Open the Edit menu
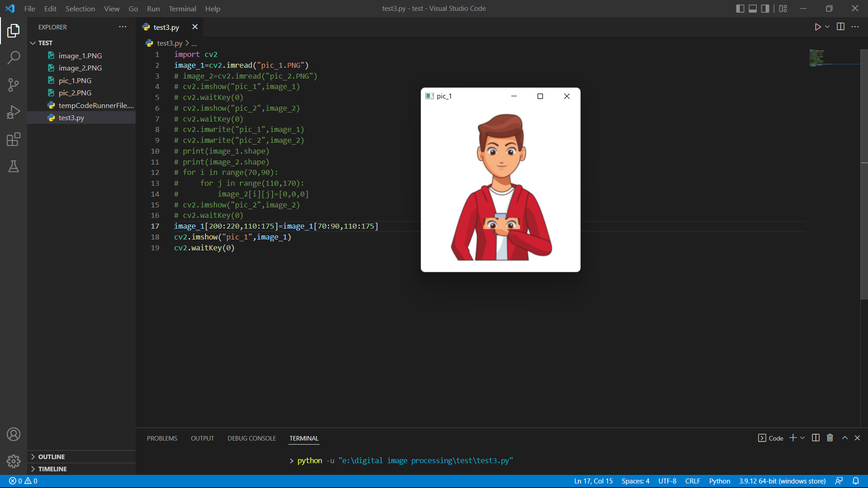This screenshot has height=488, width=868. point(50,9)
